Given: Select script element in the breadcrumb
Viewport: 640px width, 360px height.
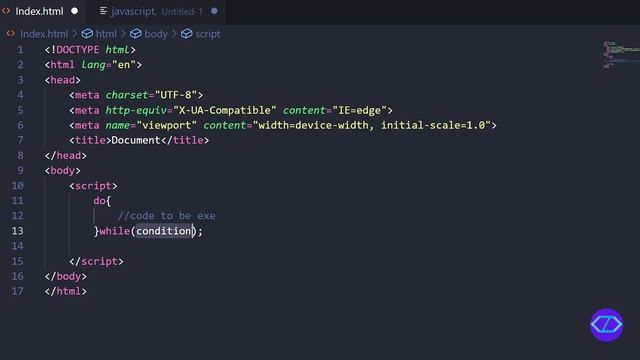Looking at the screenshot, I should click(208, 34).
